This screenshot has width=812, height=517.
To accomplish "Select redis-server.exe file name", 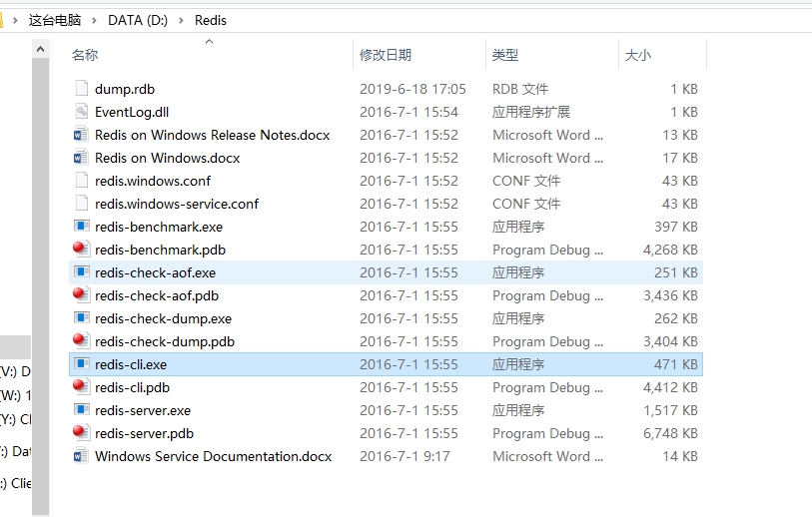I will click(143, 410).
